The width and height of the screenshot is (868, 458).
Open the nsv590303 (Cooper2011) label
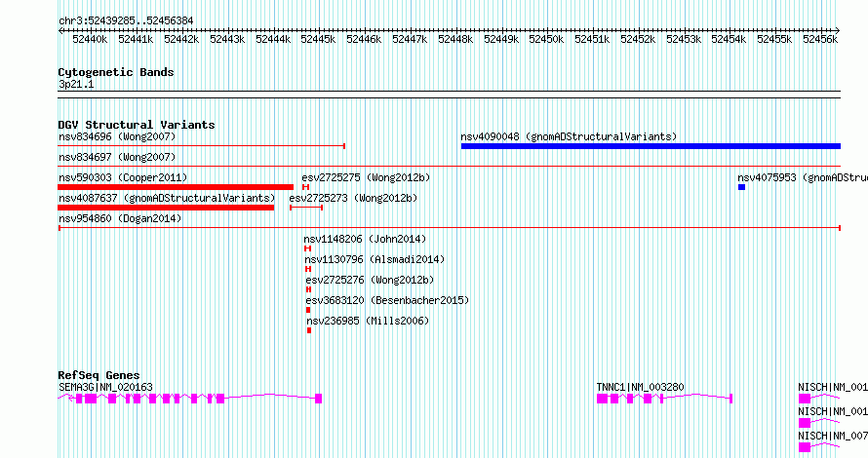[123, 177]
